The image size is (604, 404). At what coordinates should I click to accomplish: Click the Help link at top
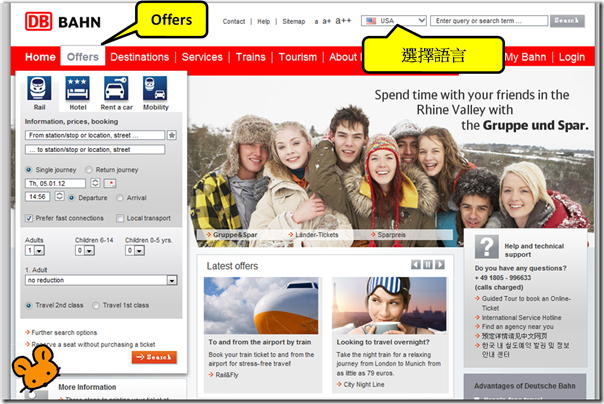[x=263, y=22]
